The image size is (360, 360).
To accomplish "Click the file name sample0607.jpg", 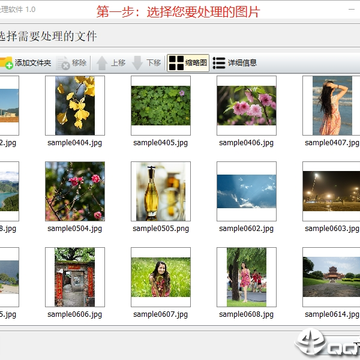I will point(160,314).
